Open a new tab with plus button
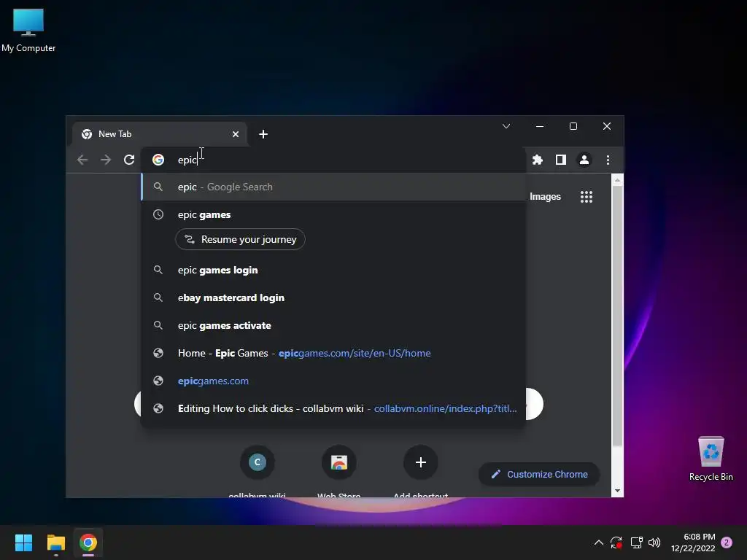The height and width of the screenshot is (560, 747). [x=263, y=134]
